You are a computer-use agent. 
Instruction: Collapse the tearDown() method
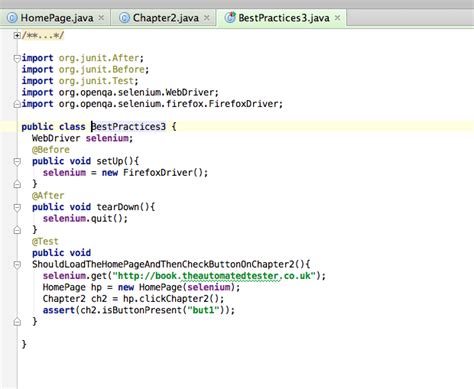(x=17, y=207)
